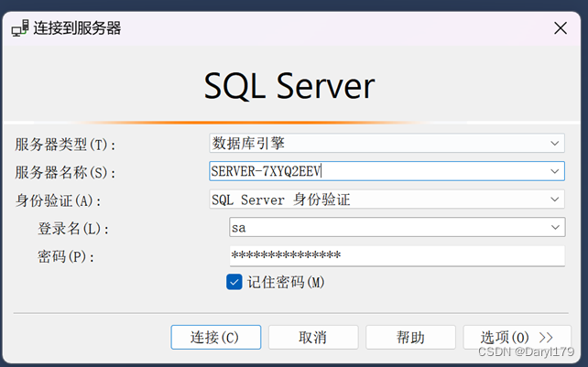
Task: Click the 密码(P) label
Action: [x=66, y=257]
